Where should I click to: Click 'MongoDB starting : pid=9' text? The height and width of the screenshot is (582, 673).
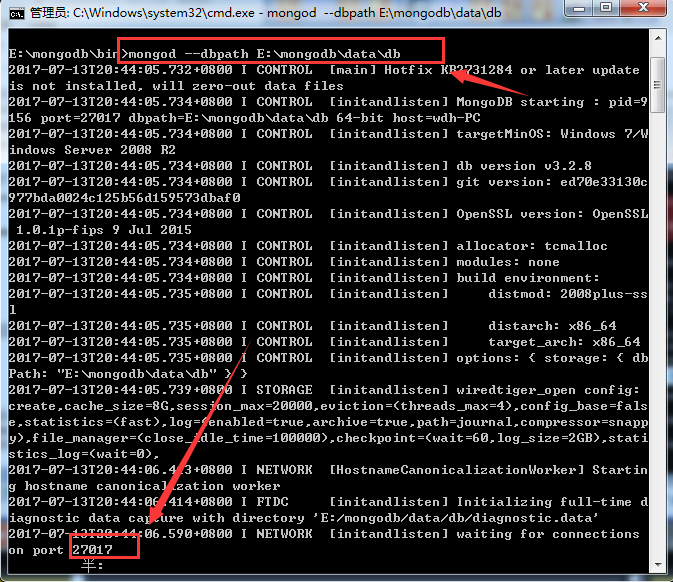pos(552,102)
